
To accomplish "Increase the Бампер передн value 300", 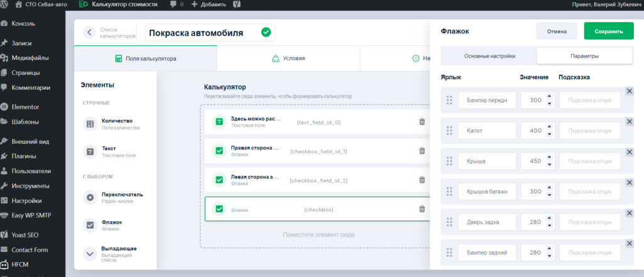I will pos(549,97).
